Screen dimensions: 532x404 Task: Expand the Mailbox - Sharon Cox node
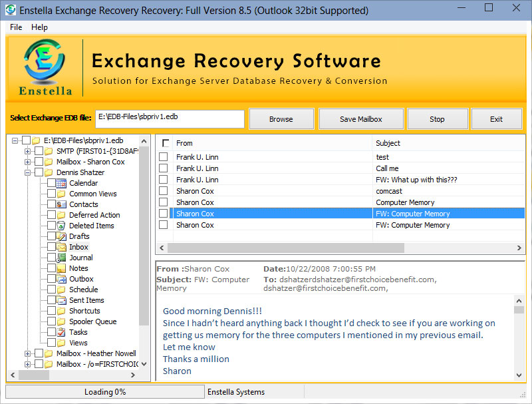(x=27, y=162)
